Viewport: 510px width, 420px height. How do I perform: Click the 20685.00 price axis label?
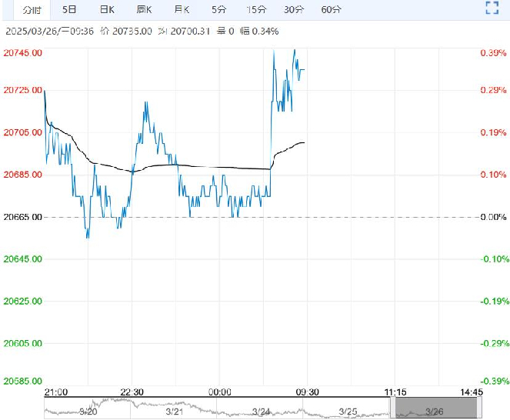[23, 175]
